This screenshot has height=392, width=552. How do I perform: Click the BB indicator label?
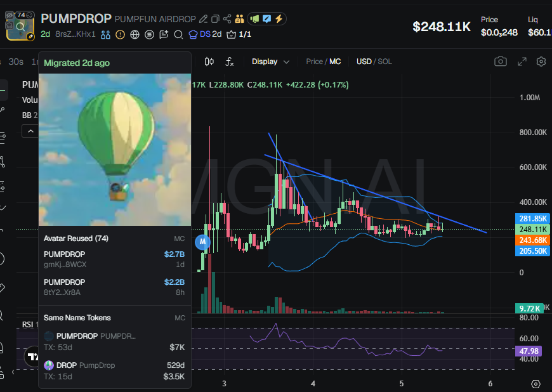tap(30, 115)
